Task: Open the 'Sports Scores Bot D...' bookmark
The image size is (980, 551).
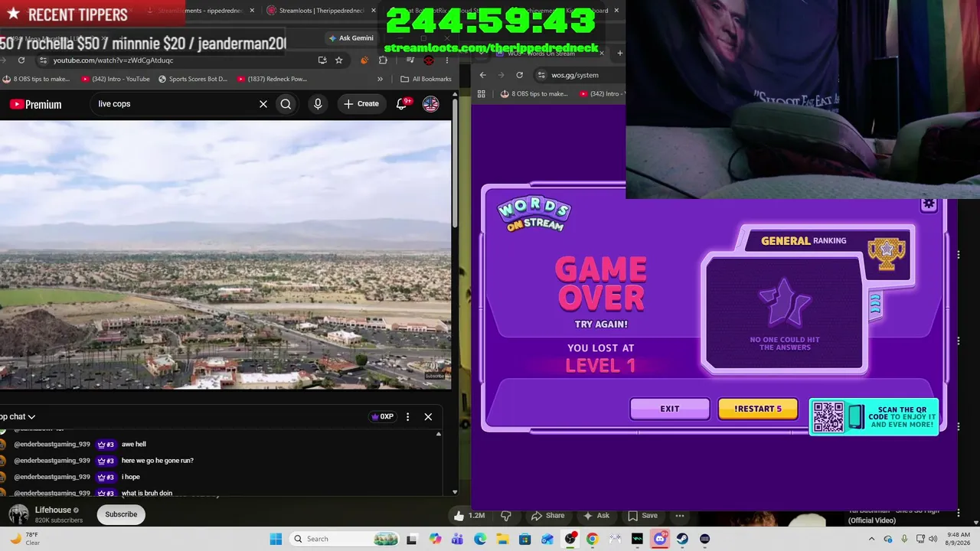Action: point(193,79)
